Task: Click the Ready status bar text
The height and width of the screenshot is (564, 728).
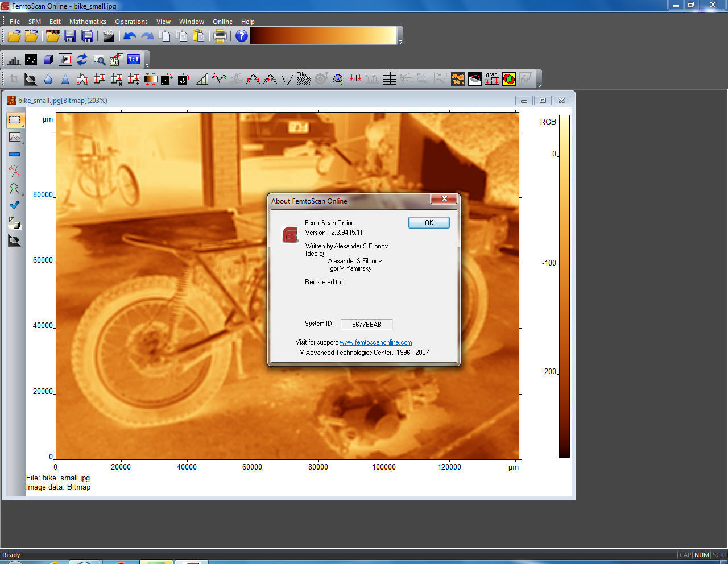Action: tap(11, 555)
